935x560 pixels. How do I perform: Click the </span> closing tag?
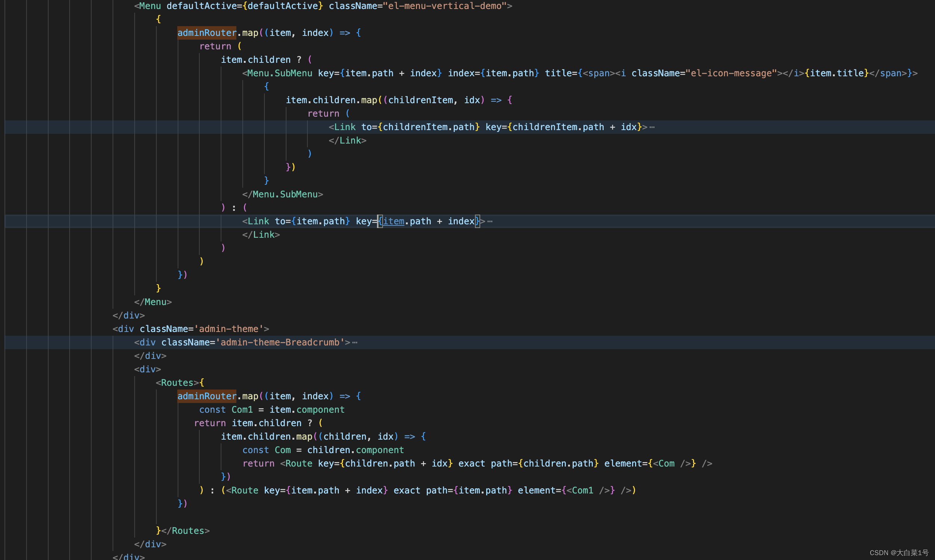point(888,73)
